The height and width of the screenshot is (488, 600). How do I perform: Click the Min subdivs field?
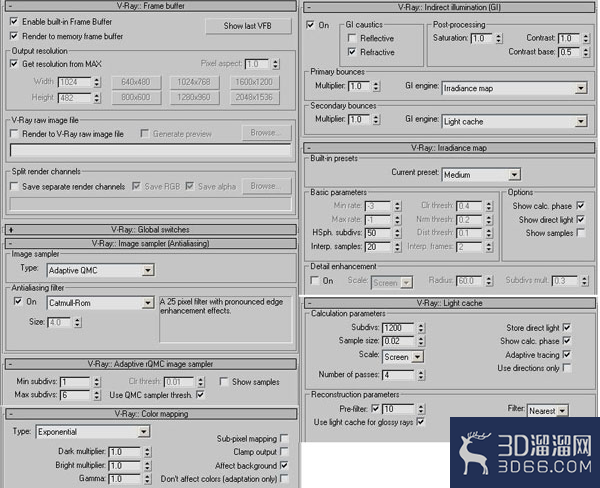point(75,382)
